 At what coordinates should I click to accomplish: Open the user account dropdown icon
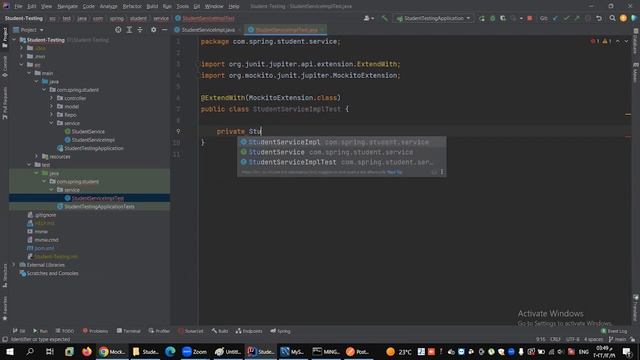click(x=369, y=18)
